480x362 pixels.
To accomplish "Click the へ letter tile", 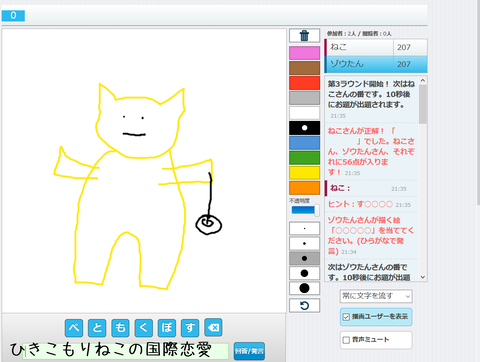I will pos(74,328).
